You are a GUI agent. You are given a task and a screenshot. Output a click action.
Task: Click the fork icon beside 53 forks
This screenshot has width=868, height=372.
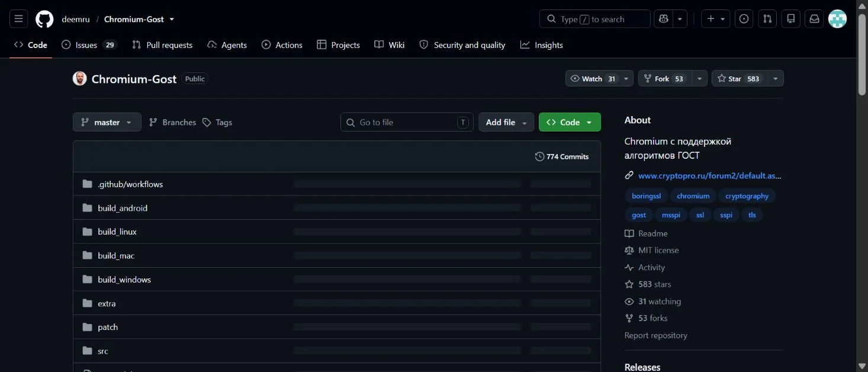click(x=629, y=318)
